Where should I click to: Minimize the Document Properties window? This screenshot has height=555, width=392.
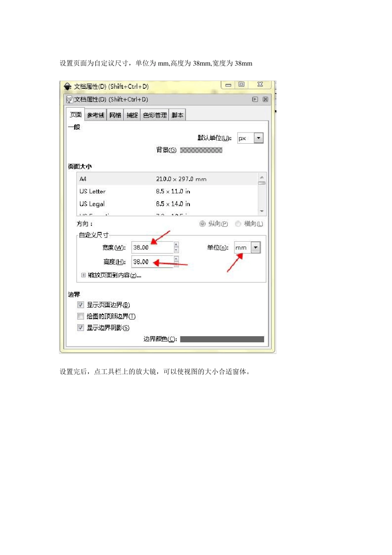point(228,85)
